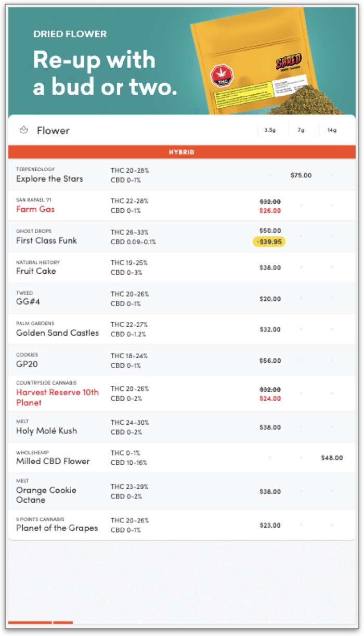Image resolution: width=364 pixels, height=636 pixels.
Task: Click the orange page progress indicator bar
Action: pos(30,622)
